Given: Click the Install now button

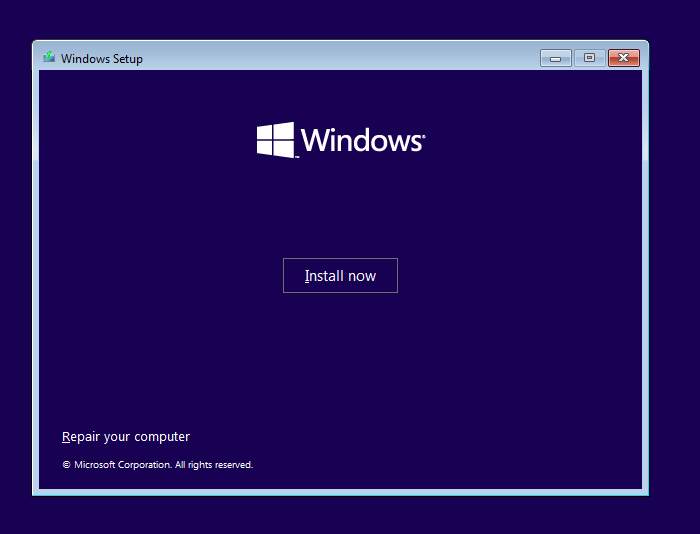Looking at the screenshot, I should tap(340, 276).
